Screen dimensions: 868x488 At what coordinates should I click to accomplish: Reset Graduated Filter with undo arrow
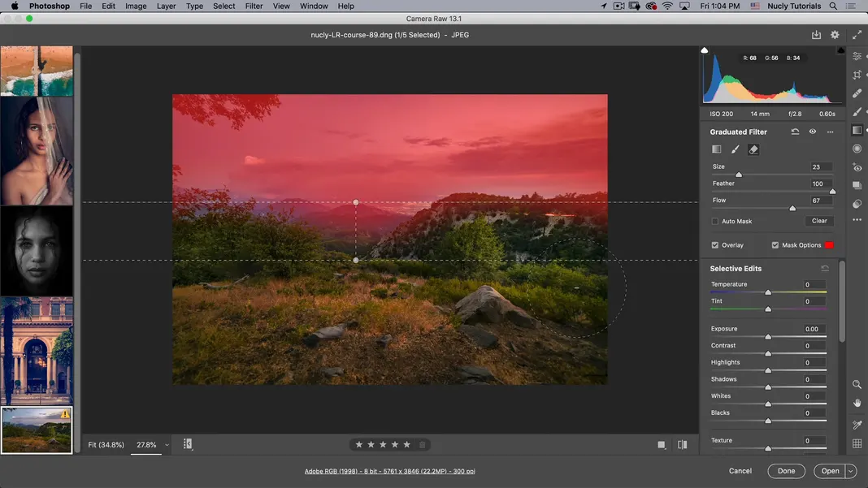(x=795, y=132)
